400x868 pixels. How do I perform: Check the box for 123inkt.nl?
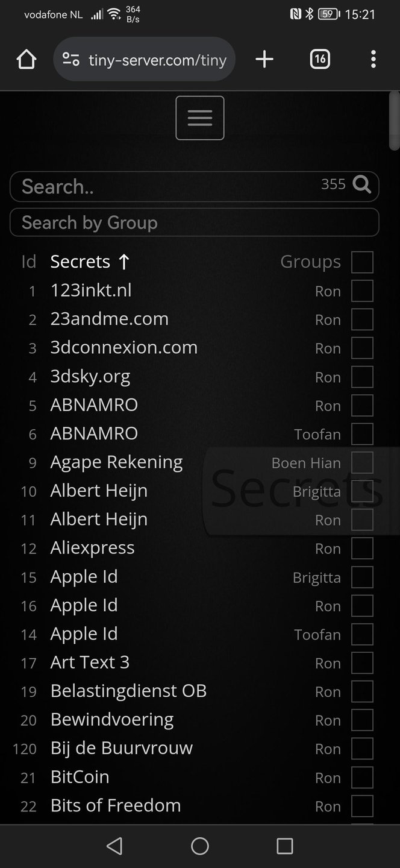(362, 291)
